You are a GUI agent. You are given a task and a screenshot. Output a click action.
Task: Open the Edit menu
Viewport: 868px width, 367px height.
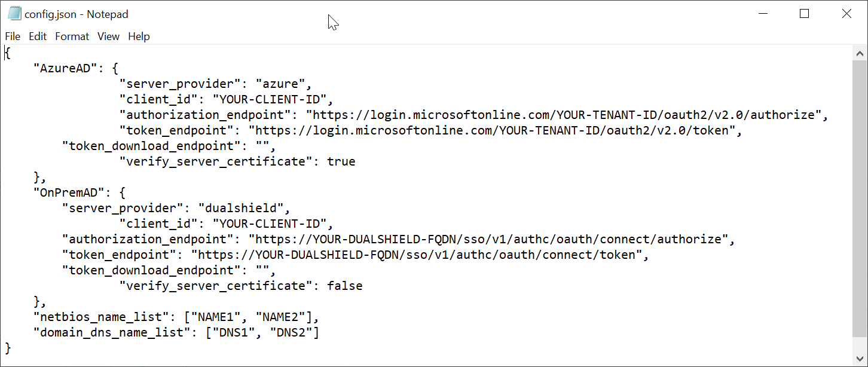(38, 36)
